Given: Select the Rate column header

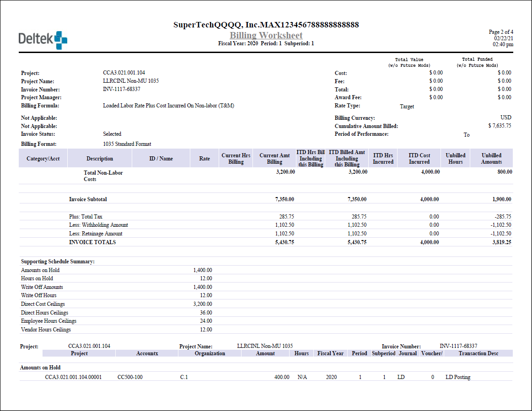Looking at the screenshot, I should tap(204, 159).
